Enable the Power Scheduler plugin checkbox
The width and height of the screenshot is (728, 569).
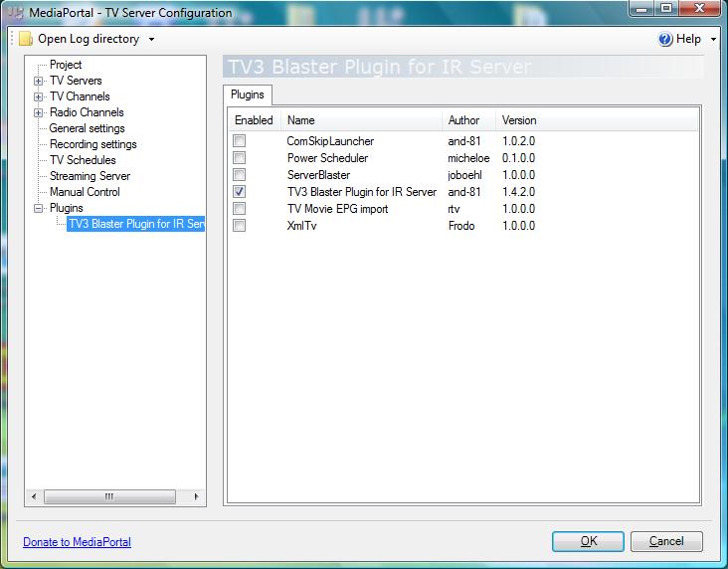coord(239,158)
